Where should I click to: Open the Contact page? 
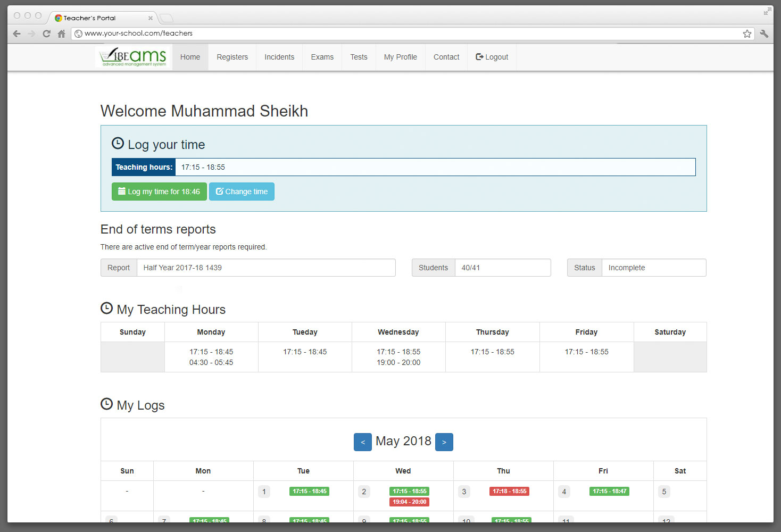pyautogui.click(x=446, y=57)
